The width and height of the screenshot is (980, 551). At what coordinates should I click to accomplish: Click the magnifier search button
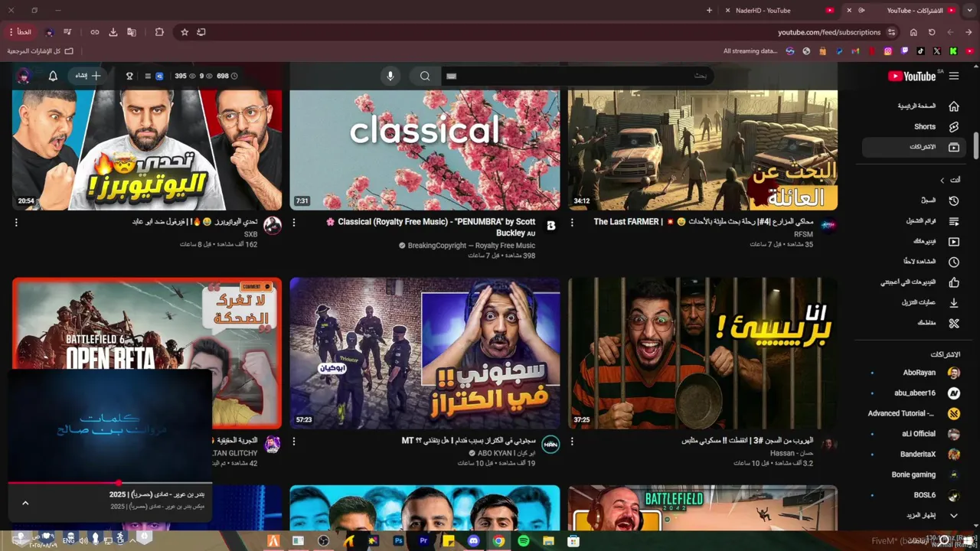tap(425, 76)
